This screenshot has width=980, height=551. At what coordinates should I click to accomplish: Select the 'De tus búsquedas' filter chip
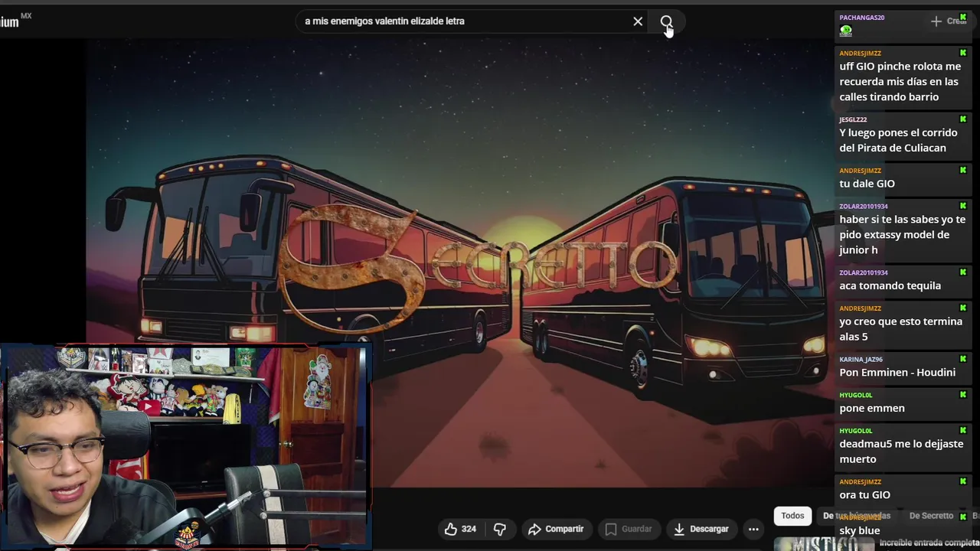(x=857, y=516)
